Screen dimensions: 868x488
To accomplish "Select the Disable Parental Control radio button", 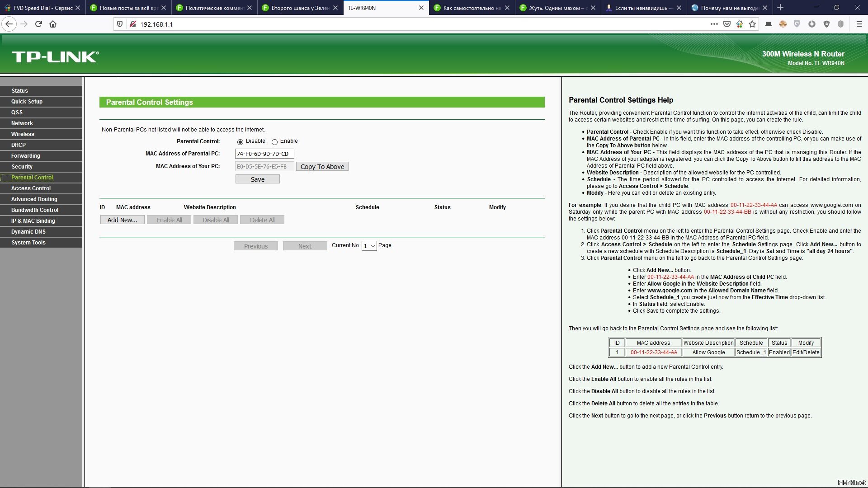I will click(240, 141).
